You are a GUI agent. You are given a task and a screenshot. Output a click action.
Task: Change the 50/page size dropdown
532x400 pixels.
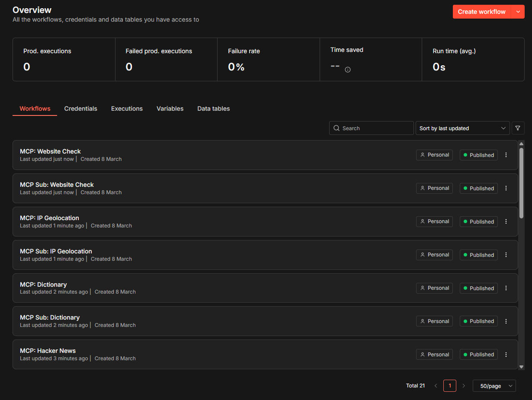(x=494, y=386)
